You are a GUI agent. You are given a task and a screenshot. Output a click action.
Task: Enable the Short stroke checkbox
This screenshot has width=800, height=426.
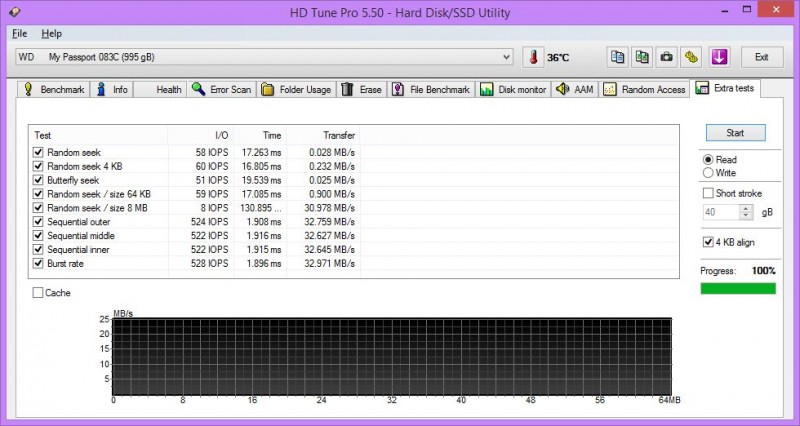[x=709, y=193]
